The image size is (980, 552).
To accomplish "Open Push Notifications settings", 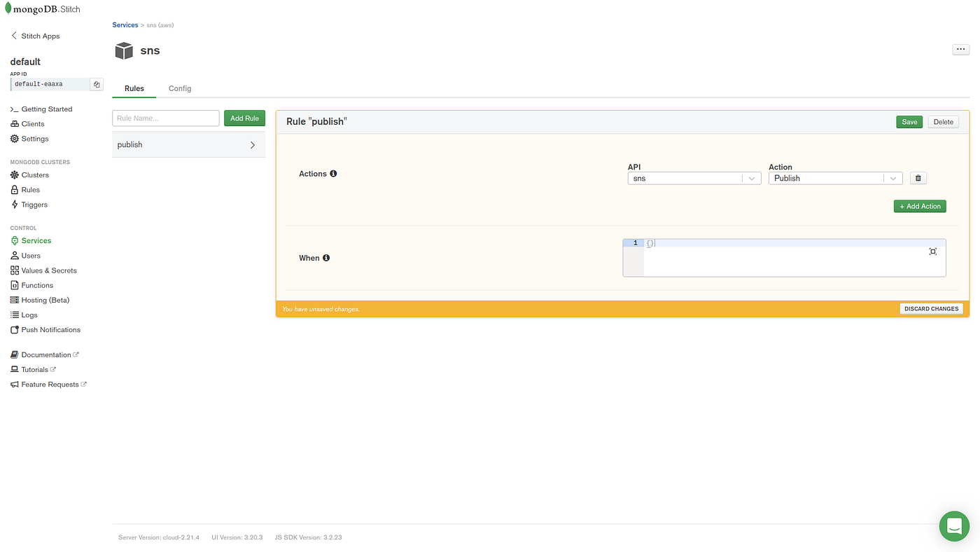I will click(x=50, y=329).
